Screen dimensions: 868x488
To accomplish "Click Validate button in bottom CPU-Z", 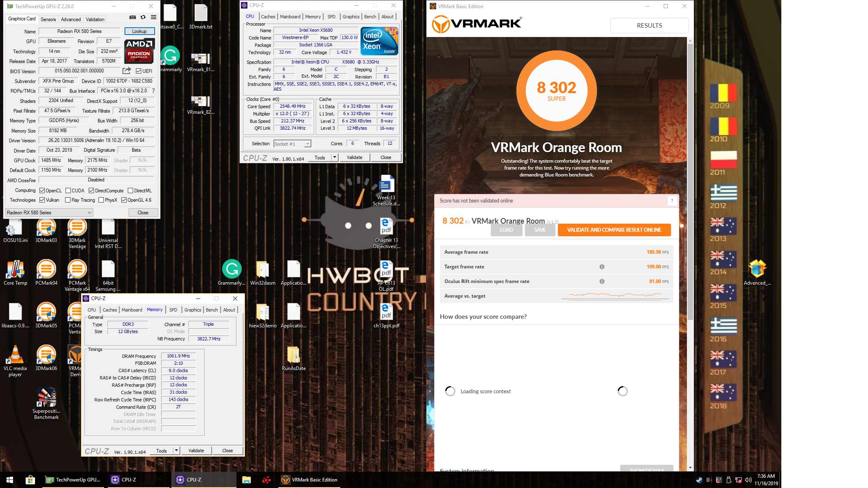I will [x=196, y=451].
